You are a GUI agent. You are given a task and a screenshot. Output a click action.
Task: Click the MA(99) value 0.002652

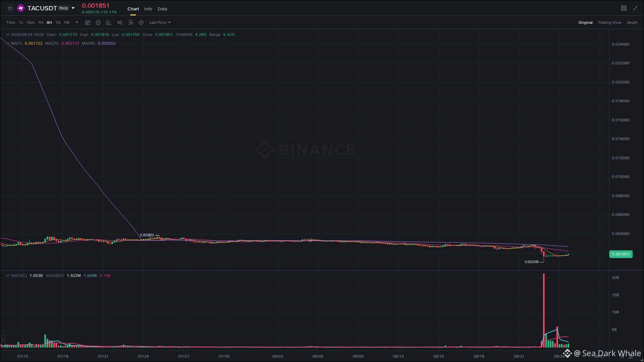tap(107, 43)
